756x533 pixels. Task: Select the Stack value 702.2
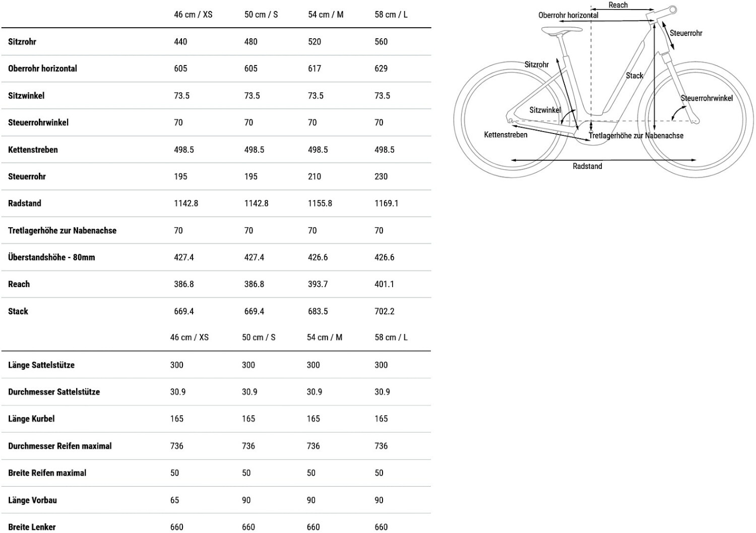click(x=384, y=311)
